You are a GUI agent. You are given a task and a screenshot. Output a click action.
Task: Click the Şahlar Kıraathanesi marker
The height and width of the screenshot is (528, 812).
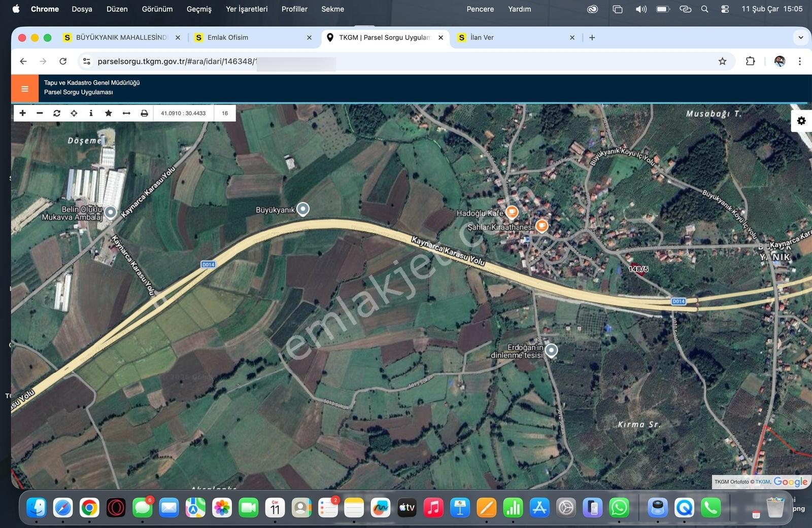[542, 226]
